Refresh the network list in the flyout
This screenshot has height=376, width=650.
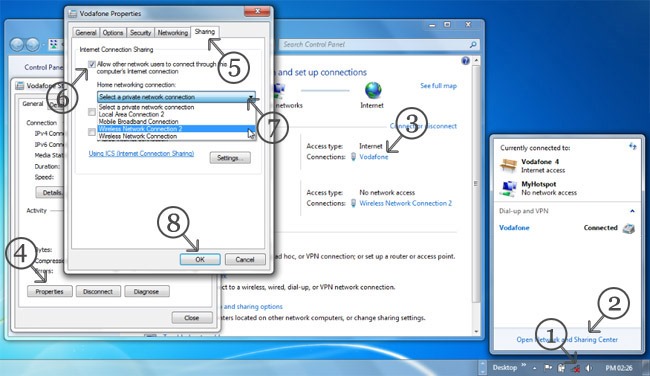(633, 146)
